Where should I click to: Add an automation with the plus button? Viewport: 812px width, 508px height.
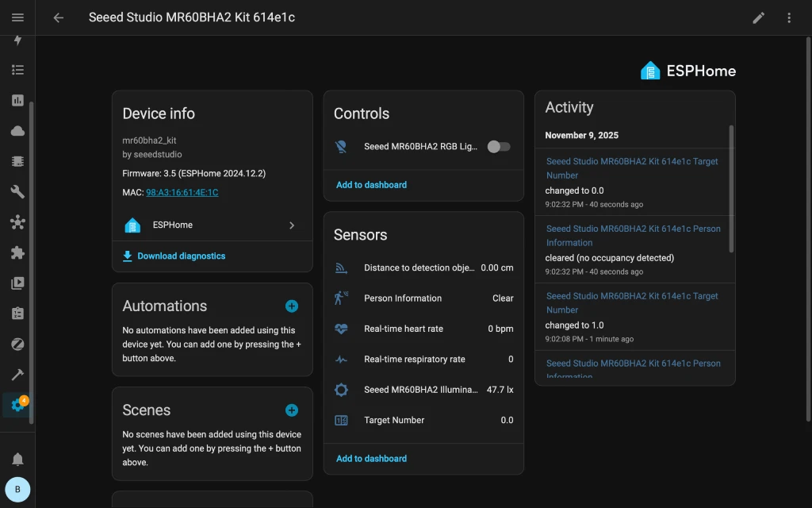[291, 306]
